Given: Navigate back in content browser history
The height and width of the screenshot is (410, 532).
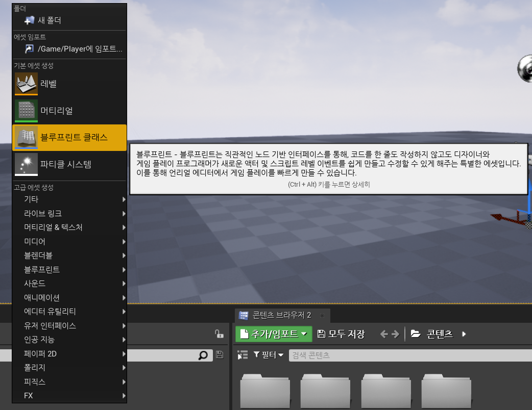Looking at the screenshot, I should point(384,335).
